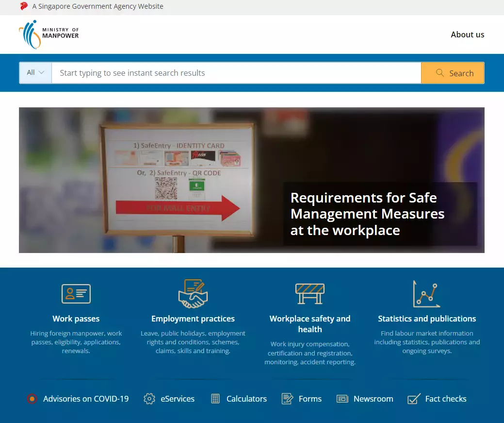Click the Calculators grid icon
This screenshot has height=423, width=504.
click(215, 399)
